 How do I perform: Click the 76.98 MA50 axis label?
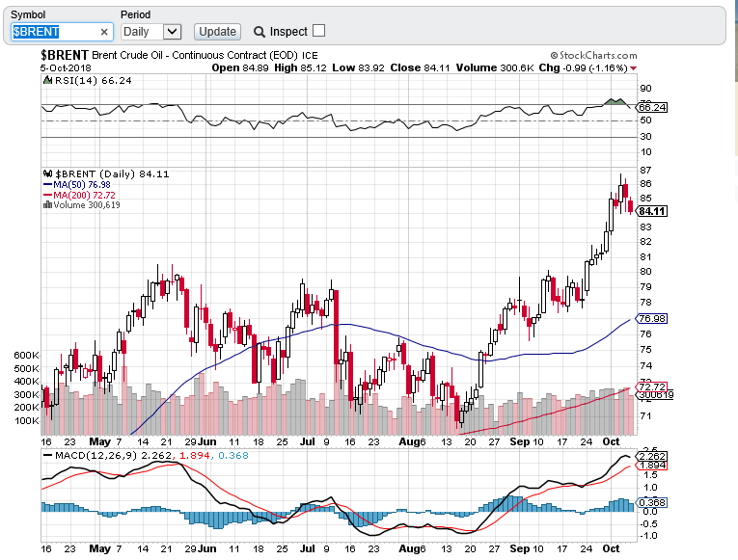tap(651, 319)
